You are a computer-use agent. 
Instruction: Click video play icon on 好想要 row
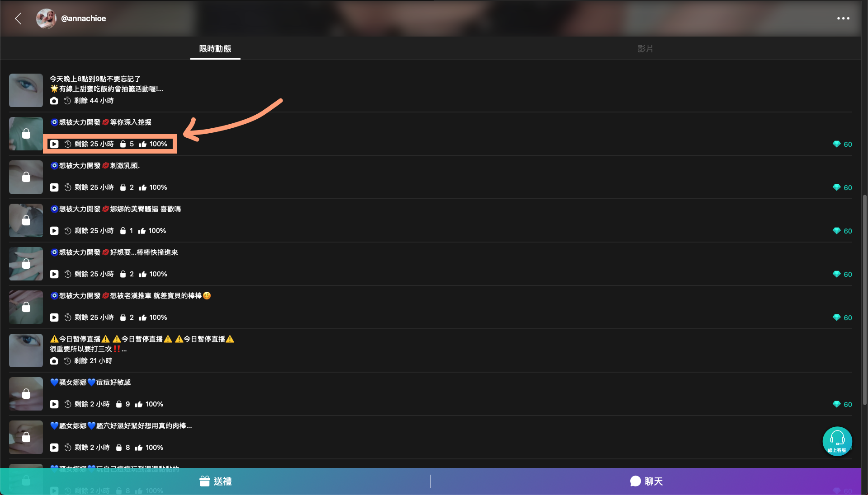tap(54, 274)
